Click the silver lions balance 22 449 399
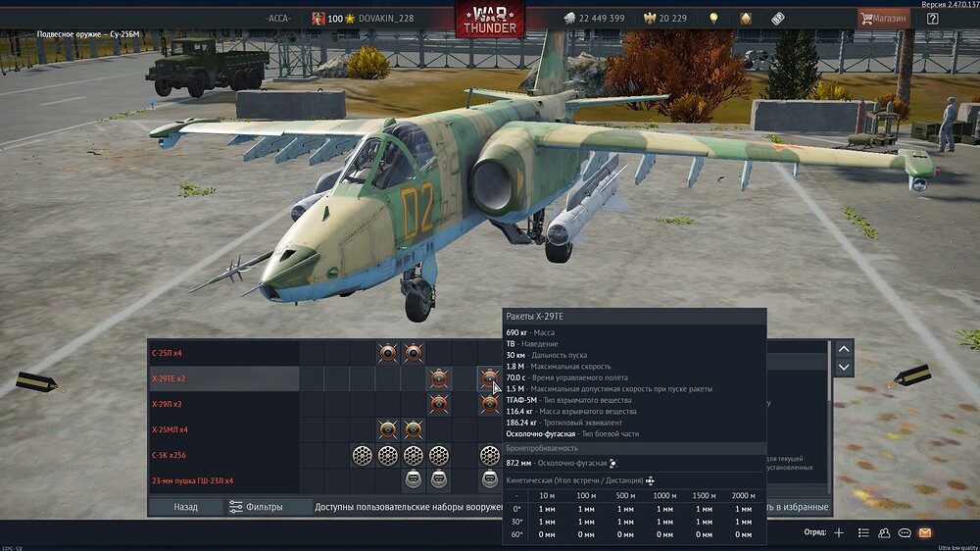 [595, 18]
